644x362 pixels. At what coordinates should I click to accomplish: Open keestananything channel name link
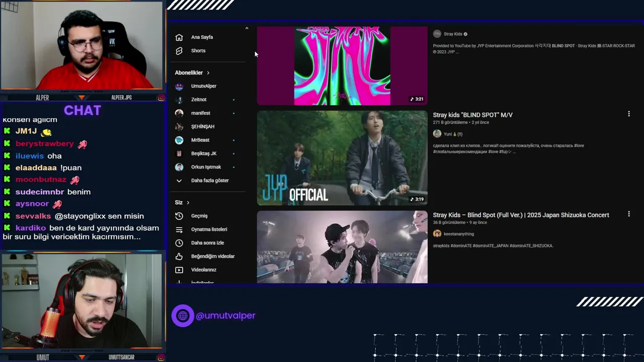(x=459, y=234)
